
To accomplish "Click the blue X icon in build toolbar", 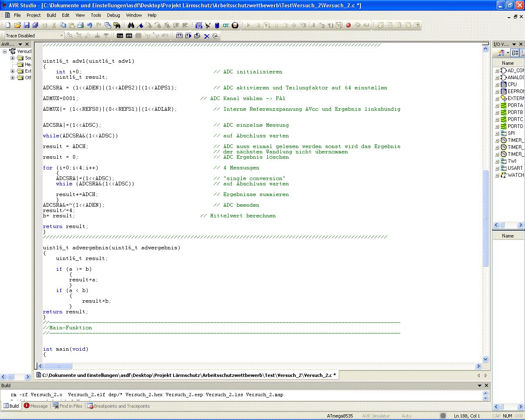I will 207,36.
